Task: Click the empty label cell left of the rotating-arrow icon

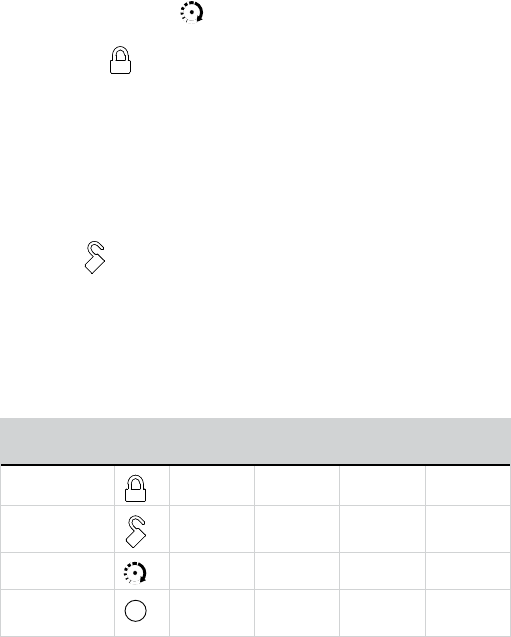Action: 57,571
